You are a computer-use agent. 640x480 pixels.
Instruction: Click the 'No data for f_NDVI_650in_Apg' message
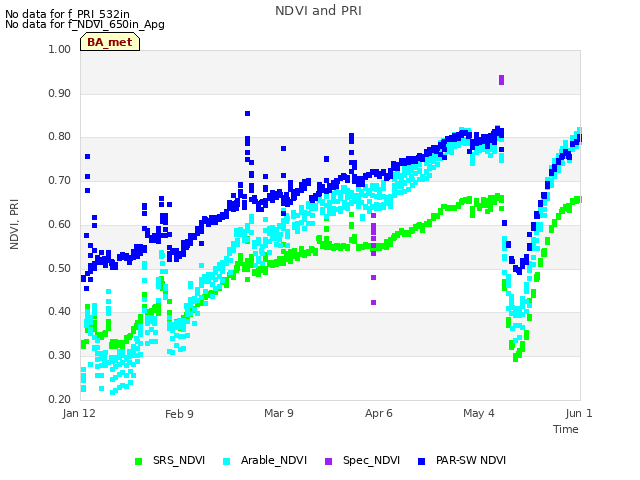tap(85, 24)
